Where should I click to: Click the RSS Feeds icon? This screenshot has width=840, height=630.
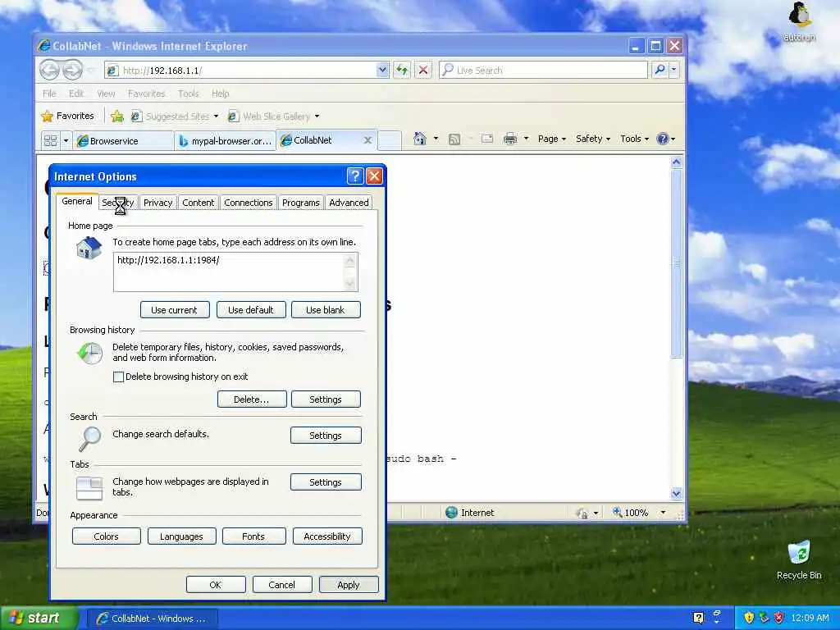click(454, 139)
